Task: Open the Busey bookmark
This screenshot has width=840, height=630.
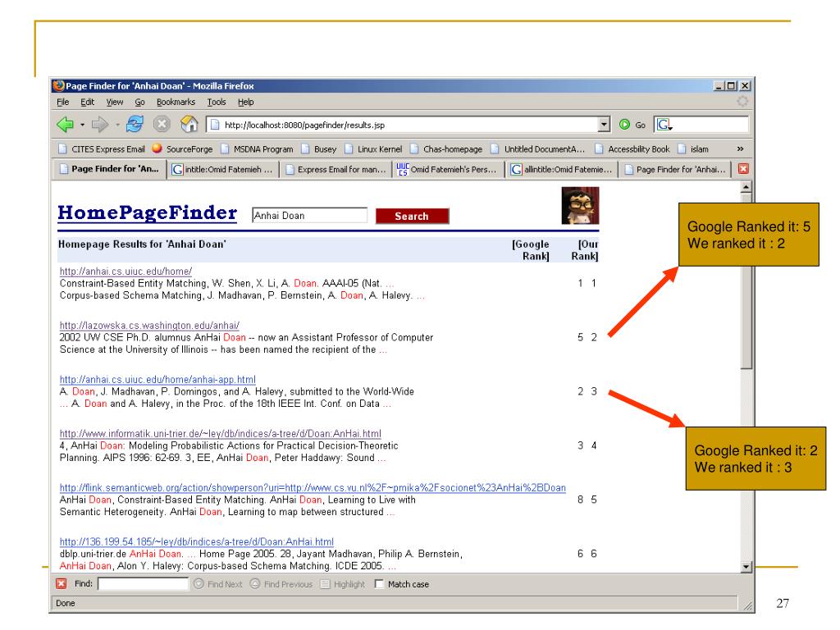Action: (x=319, y=149)
